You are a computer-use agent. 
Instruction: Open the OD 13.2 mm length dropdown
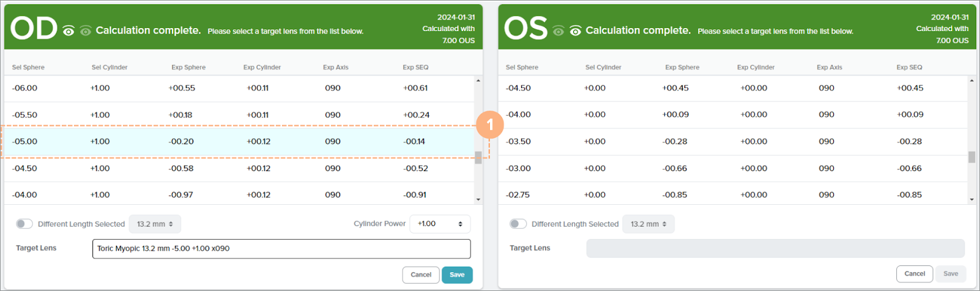155,224
